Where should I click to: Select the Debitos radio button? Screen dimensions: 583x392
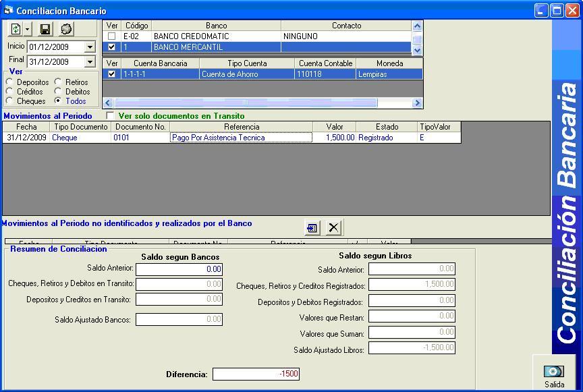(57, 91)
